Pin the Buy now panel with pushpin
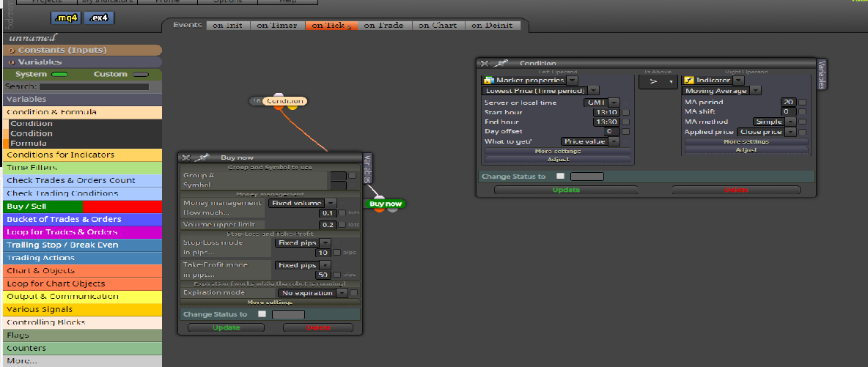 point(202,157)
